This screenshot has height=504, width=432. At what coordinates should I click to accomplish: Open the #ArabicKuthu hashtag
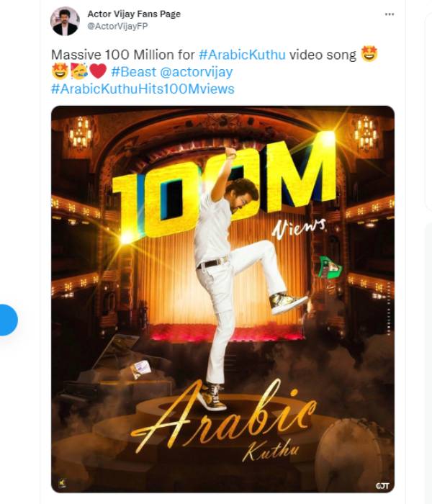(242, 54)
